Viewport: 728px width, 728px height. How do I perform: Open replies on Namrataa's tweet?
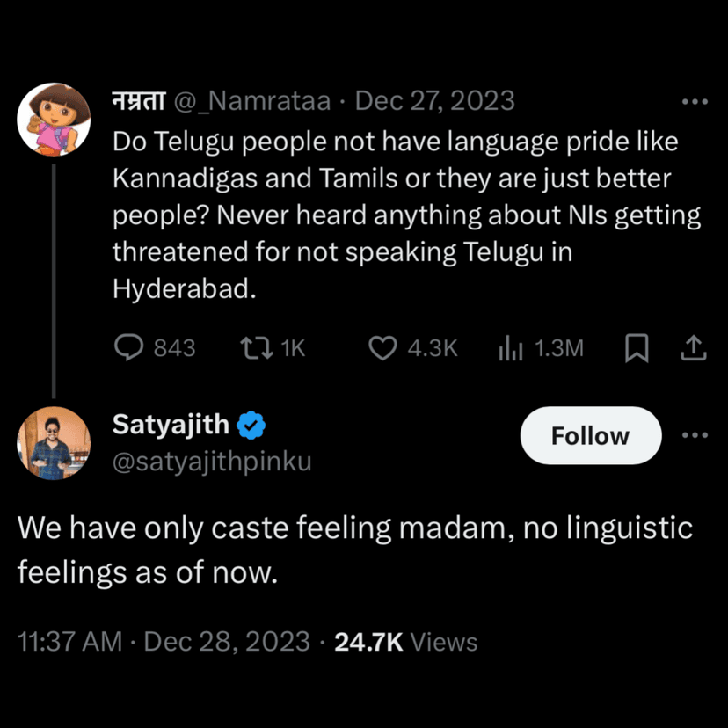tap(130, 348)
